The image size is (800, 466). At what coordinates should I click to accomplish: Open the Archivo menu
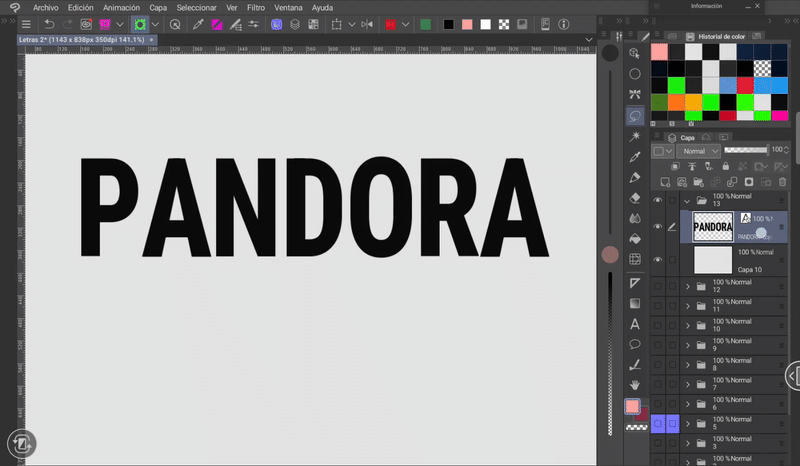45,8
